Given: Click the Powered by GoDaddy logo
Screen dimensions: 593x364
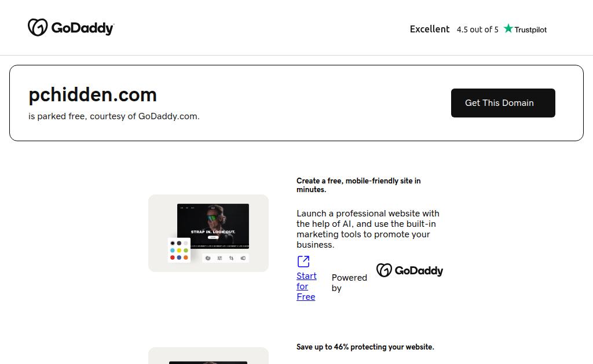Looking at the screenshot, I should 409,270.
